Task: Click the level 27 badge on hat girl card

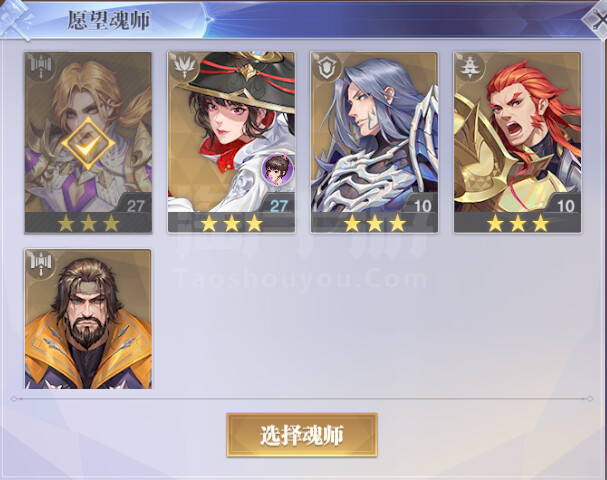Action: click(x=278, y=205)
